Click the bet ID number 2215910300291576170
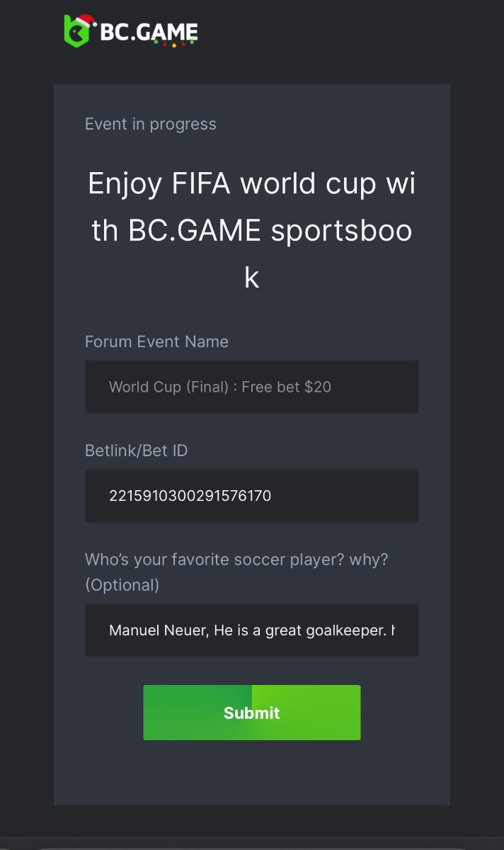This screenshot has height=850, width=504. pyautogui.click(x=190, y=496)
